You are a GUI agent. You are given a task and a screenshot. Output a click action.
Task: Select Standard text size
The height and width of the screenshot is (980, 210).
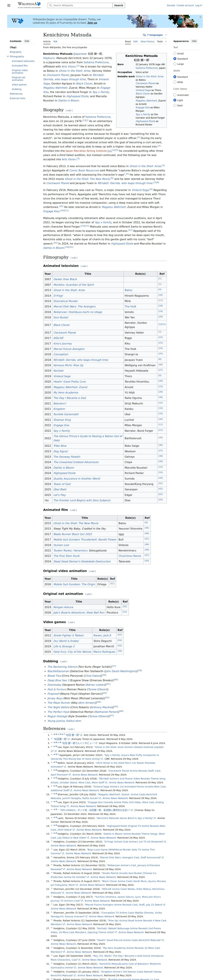(x=175, y=59)
